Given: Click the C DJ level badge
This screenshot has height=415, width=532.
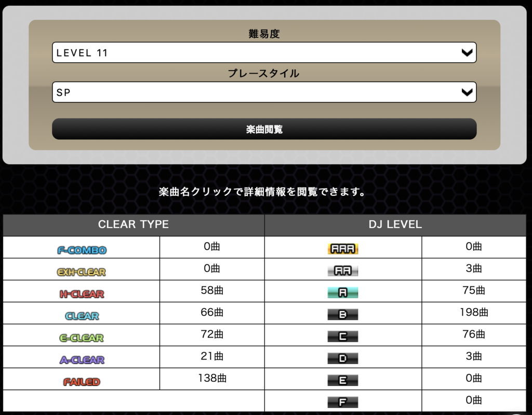Looking at the screenshot, I should [343, 336].
